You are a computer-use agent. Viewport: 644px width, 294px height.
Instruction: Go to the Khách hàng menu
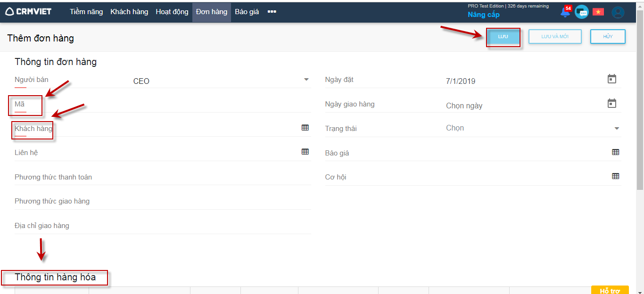(129, 12)
